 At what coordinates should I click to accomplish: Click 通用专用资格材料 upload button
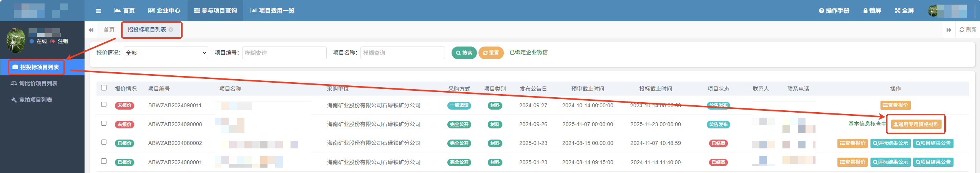(x=916, y=124)
